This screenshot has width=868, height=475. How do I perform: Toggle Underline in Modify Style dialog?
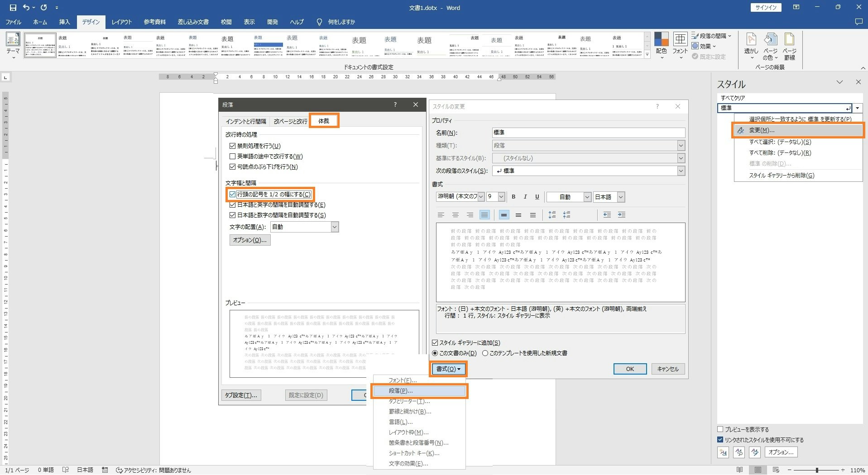coord(537,197)
